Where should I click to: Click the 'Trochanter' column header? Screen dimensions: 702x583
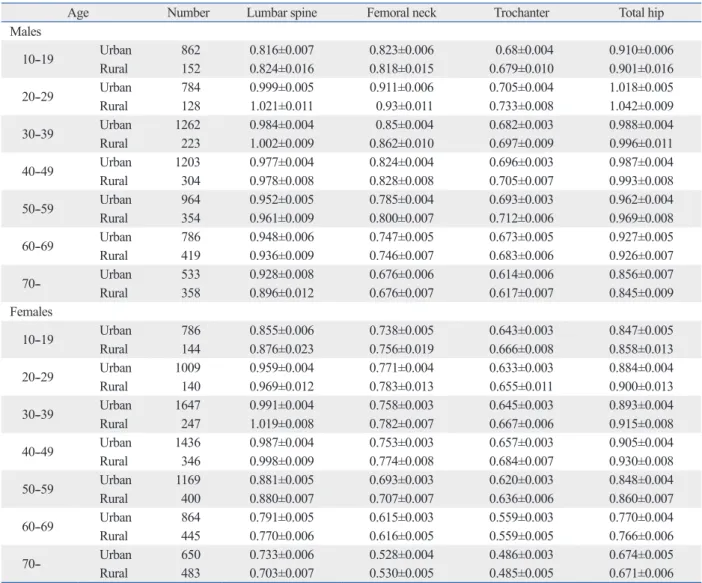pos(521,13)
